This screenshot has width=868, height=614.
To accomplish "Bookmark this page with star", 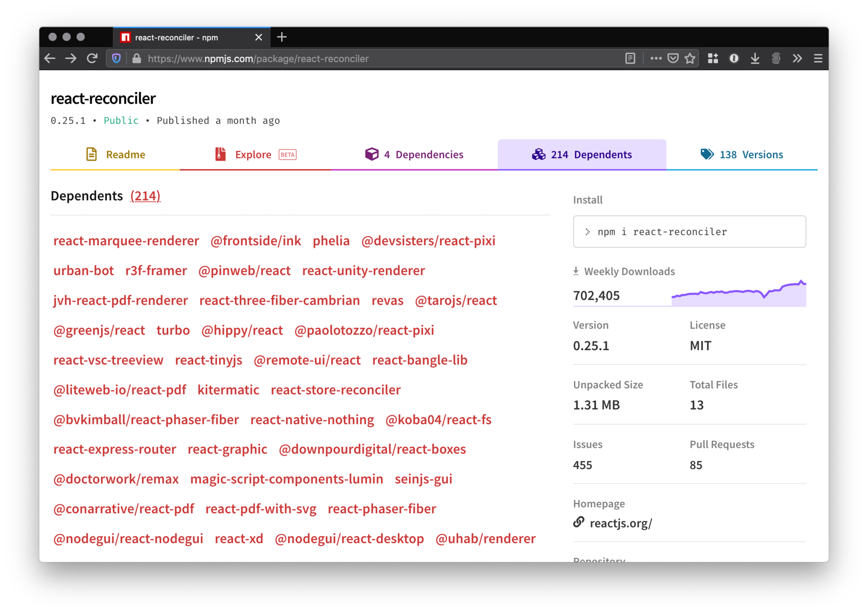I will (x=690, y=58).
